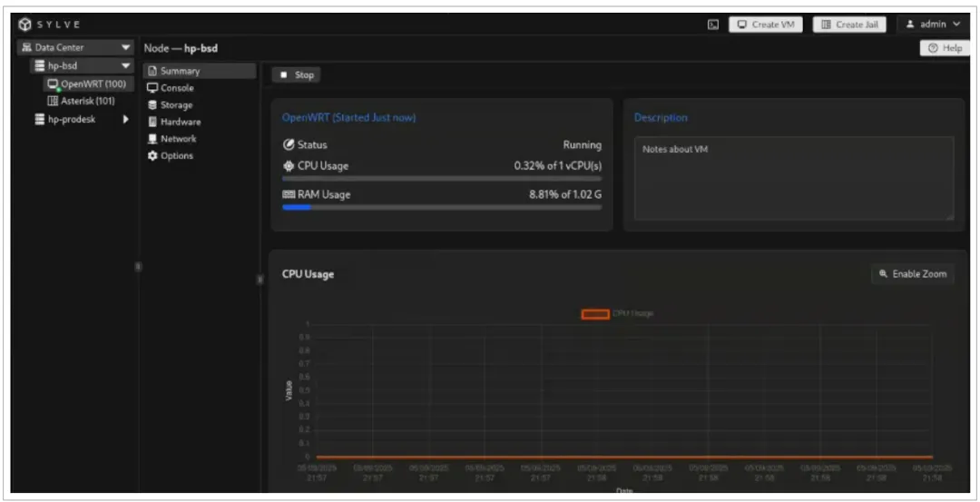Click the hp-bsd server icon
This screenshot has width=980, height=502.
[x=39, y=65]
